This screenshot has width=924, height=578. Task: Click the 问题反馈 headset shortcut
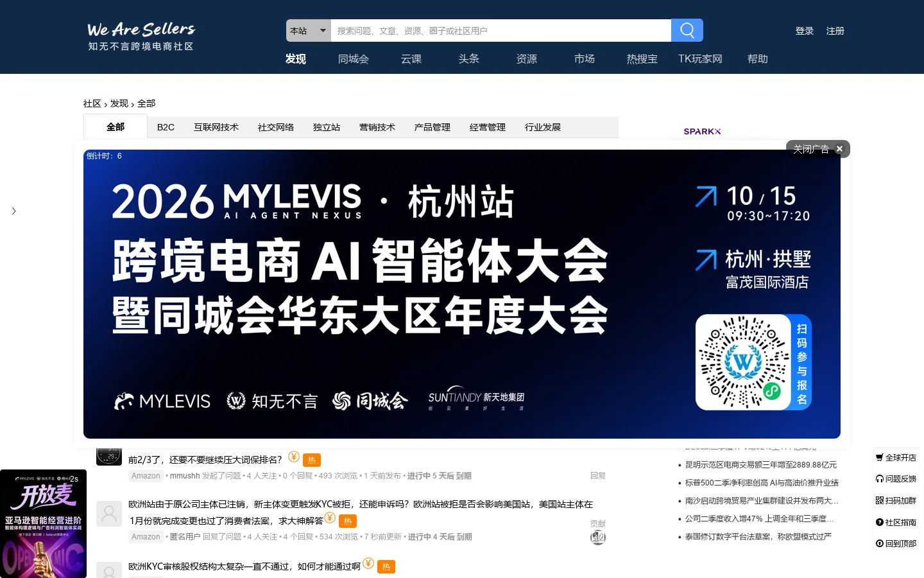(x=896, y=479)
